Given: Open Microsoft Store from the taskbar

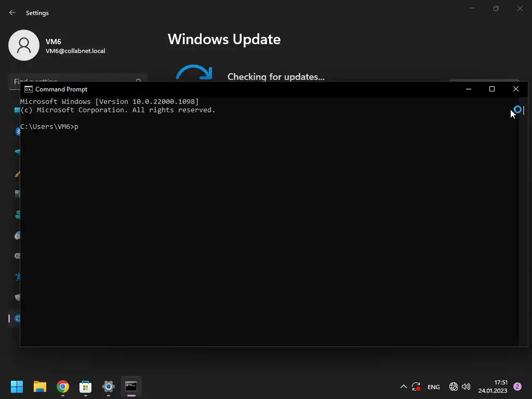Looking at the screenshot, I should 86,387.
